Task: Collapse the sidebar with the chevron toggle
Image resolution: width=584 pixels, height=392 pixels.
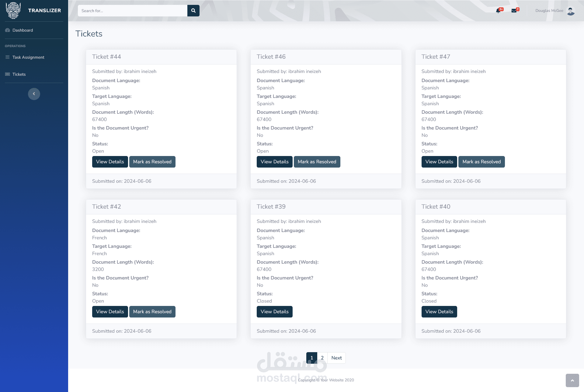Action: click(34, 94)
